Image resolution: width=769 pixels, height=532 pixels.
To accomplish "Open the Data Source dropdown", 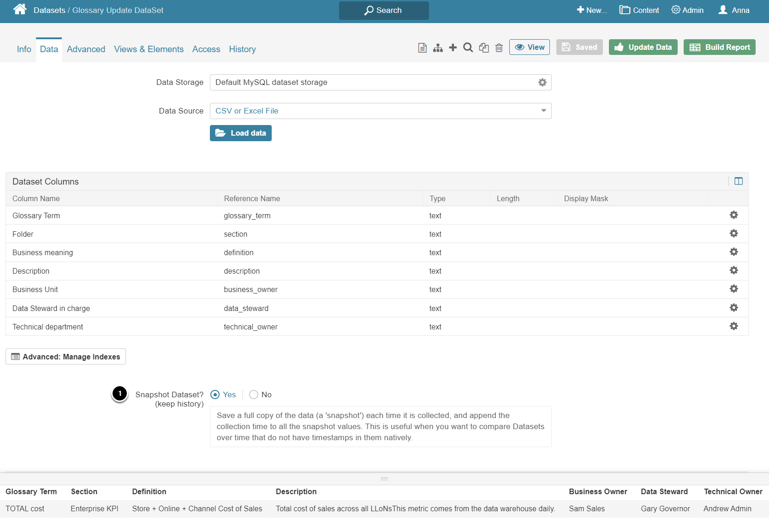I will [543, 111].
